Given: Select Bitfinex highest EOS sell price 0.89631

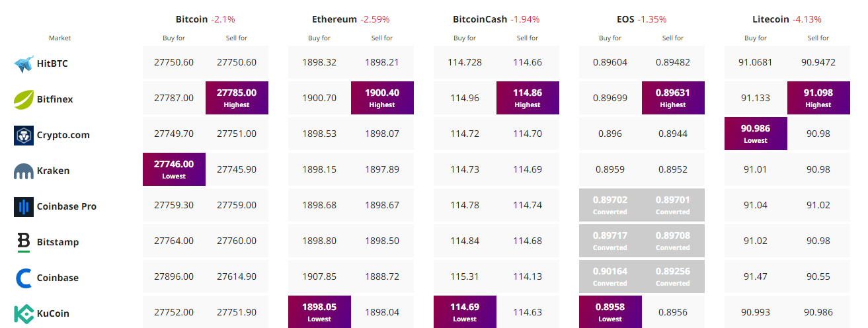Looking at the screenshot, I should point(673,98).
